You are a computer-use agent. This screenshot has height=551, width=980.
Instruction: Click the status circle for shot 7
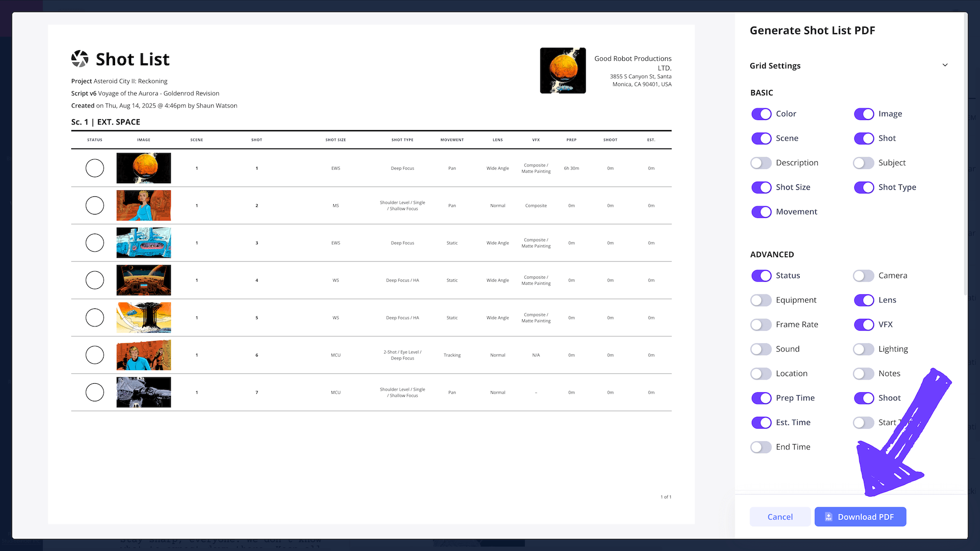pyautogui.click(x=94, y=392)
